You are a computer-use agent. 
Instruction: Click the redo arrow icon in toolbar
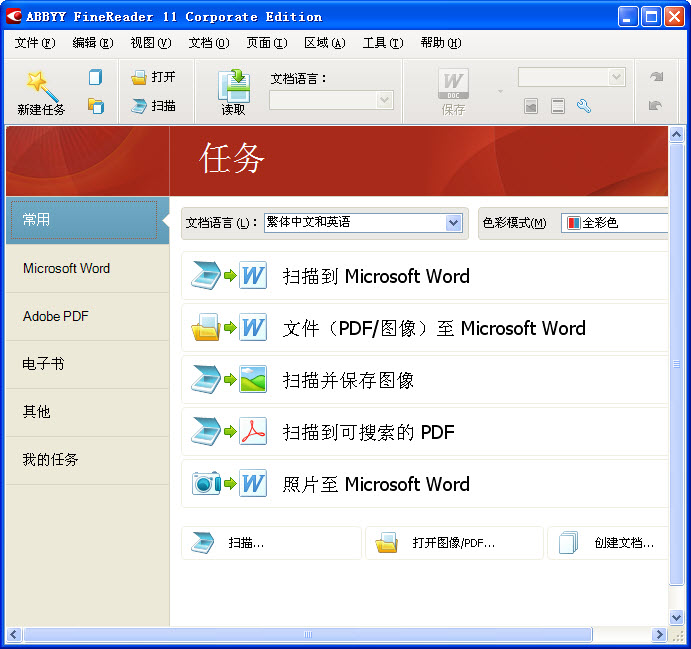tap(656, 77)
